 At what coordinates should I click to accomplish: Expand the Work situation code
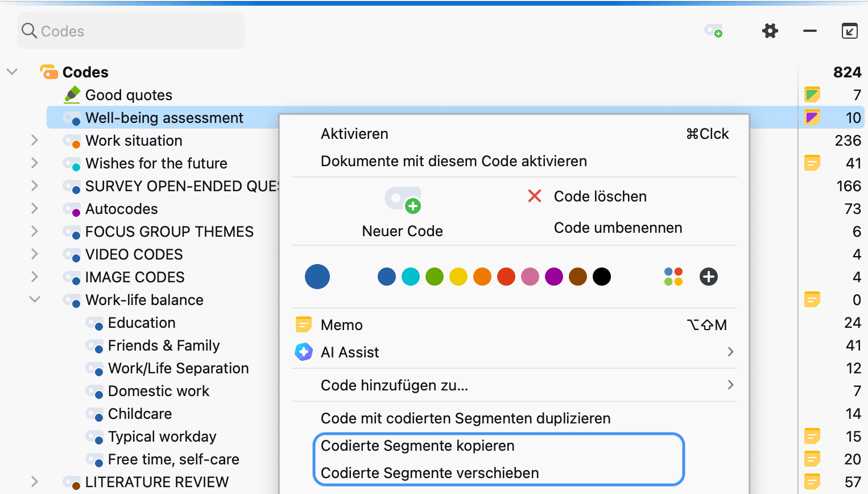tap(35, 140)
